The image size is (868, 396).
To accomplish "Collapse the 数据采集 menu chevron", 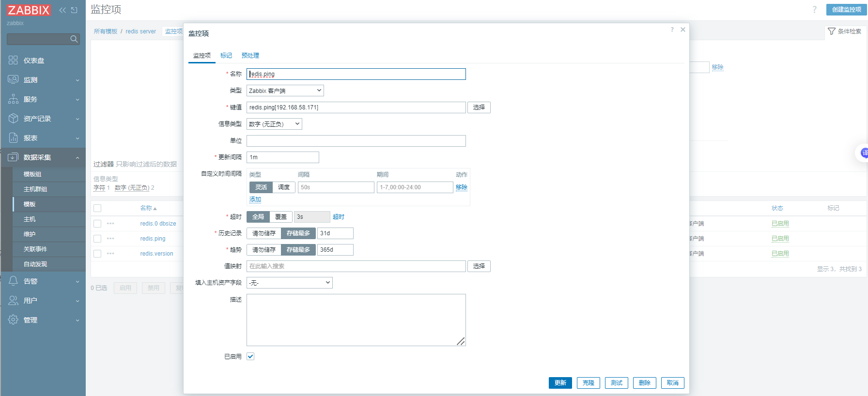I will click(x=77, y=157).
